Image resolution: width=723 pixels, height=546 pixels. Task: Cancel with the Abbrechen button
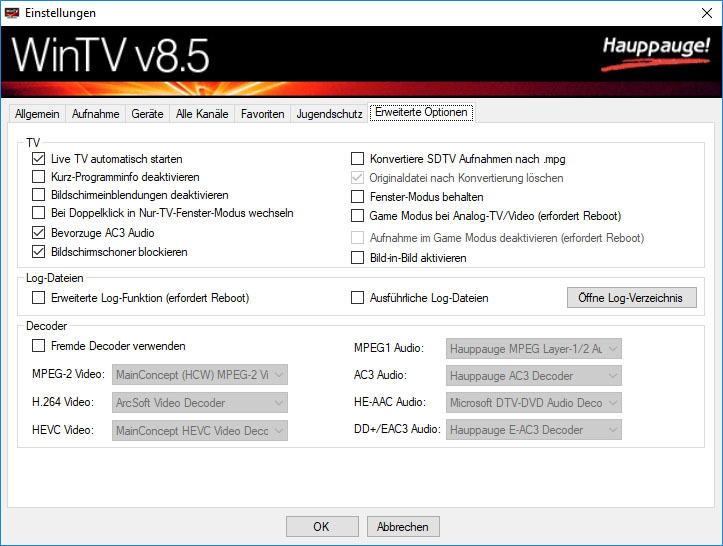click(x=403, y=527)
